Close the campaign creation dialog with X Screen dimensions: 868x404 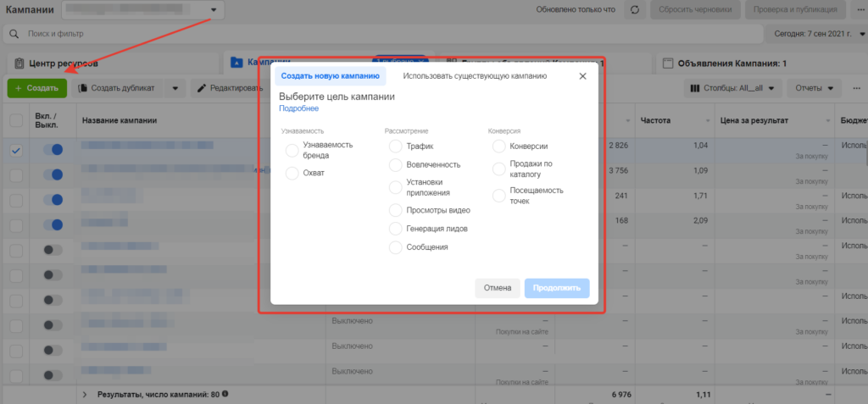click(582, 76)
